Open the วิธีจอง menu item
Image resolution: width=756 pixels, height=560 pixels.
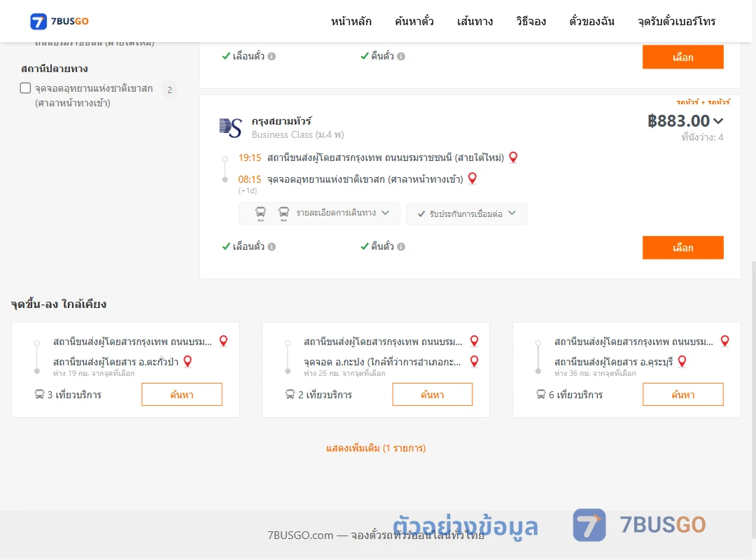click(531, 21)
